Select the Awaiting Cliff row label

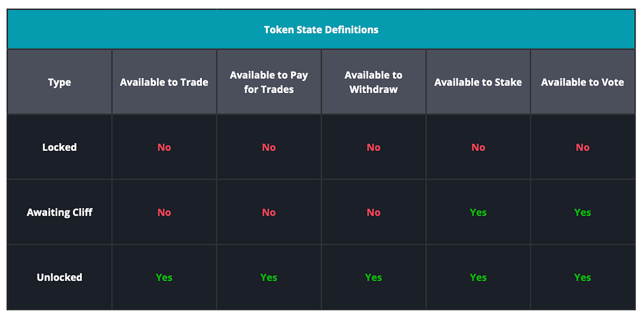60,212
